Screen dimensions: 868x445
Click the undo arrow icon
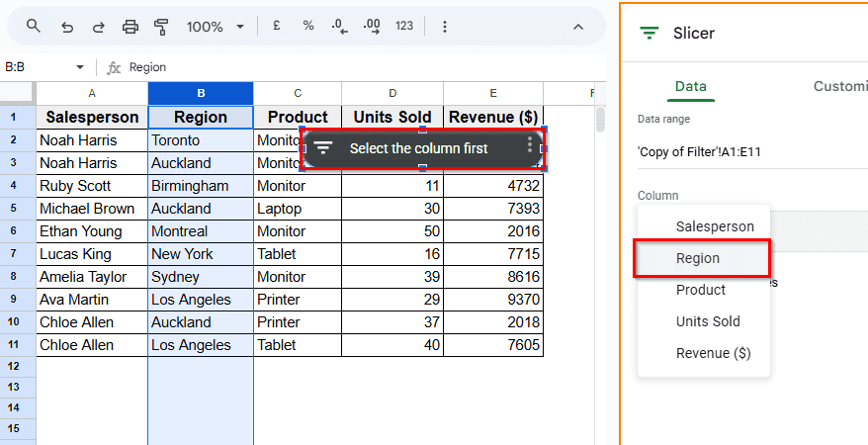pos(66,27)
